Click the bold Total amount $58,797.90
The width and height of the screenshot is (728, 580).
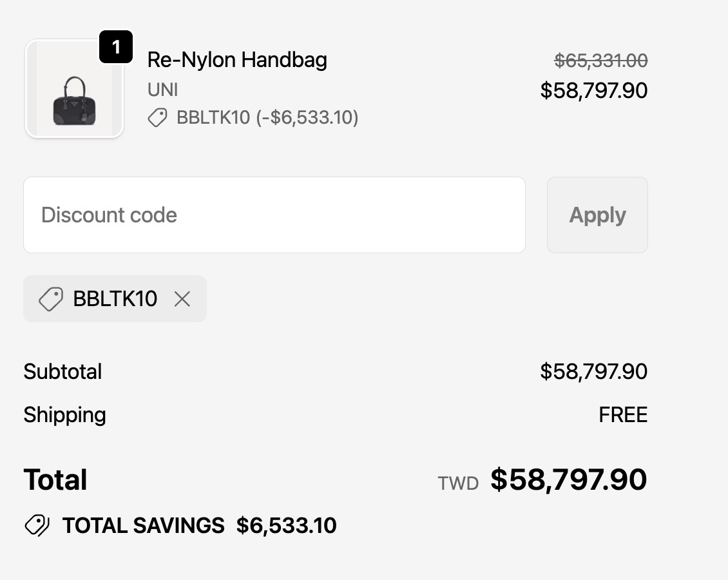tap(568, 480)
